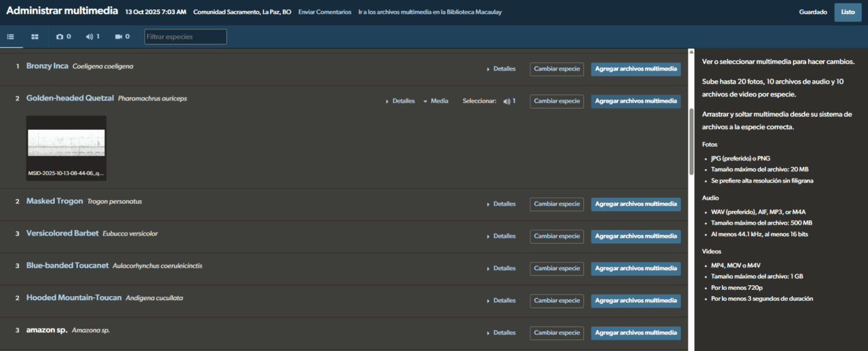Viewport: 868px width, 351px height.
Task: Open the Enviar Comentarios link
Action: (x=325, y=12)
